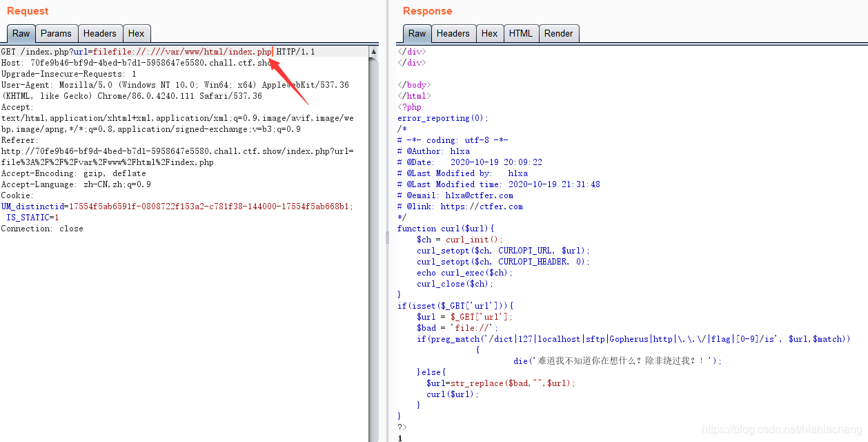Click the User-Agent header line

pyautogui.click(x=175, y=90)
